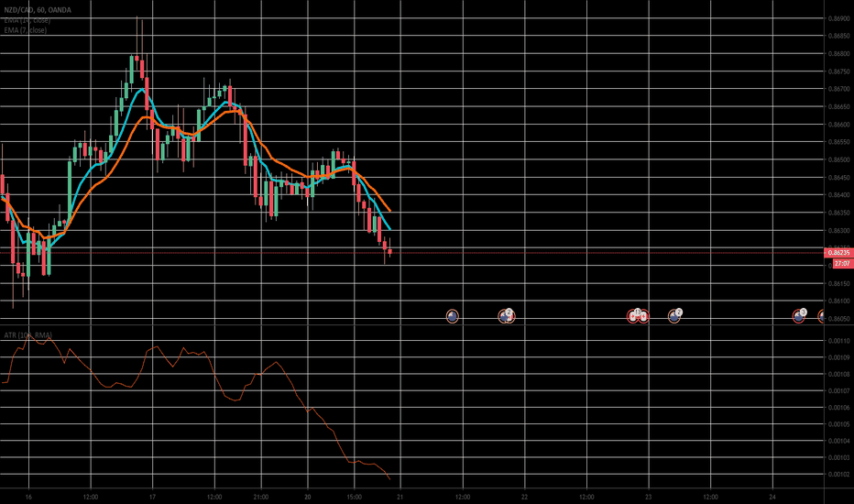Click the date 24 on time axis
Image resolution: width=854 pixels, height=504 pixels.
click(772, 497)
